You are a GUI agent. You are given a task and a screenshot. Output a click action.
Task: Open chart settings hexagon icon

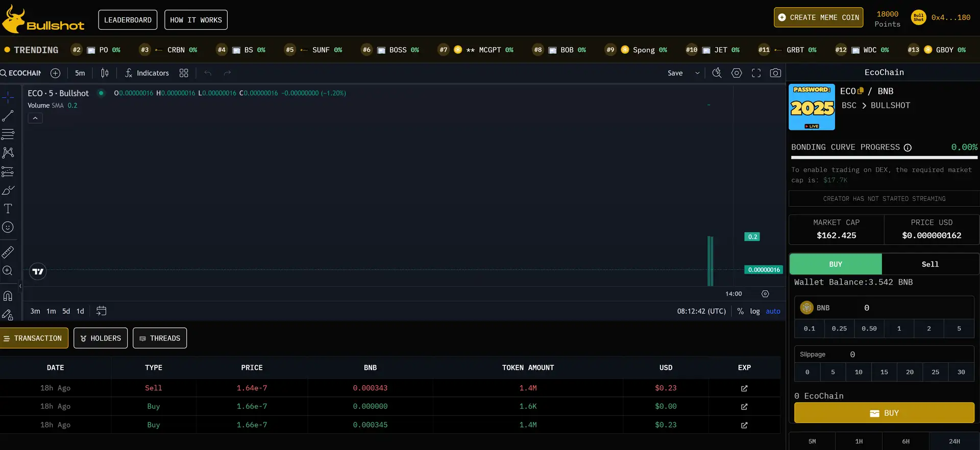tap(737, 73)
